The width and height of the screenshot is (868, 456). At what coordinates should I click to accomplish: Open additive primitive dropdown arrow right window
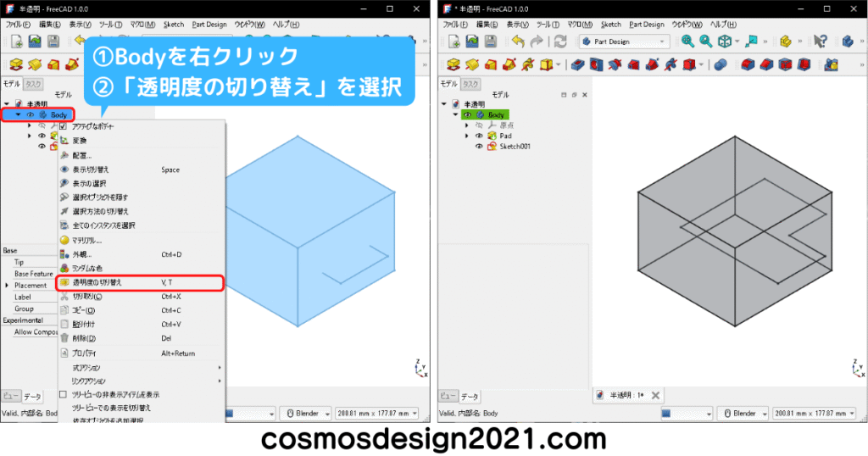coord(558,65)
